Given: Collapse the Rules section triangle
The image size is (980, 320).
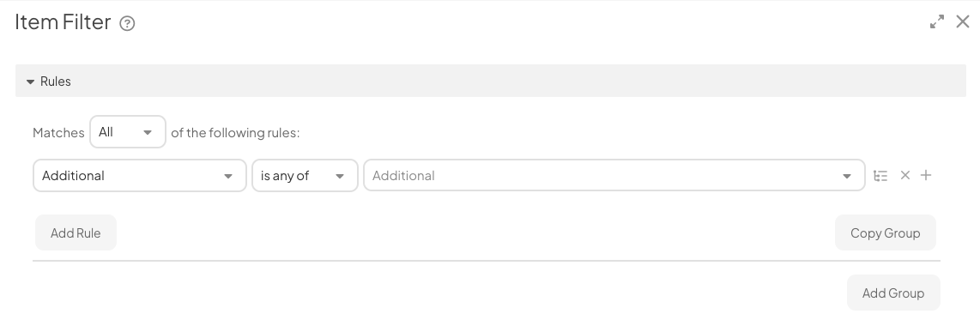Looking at the screenshot, I should tap(30, 82).
